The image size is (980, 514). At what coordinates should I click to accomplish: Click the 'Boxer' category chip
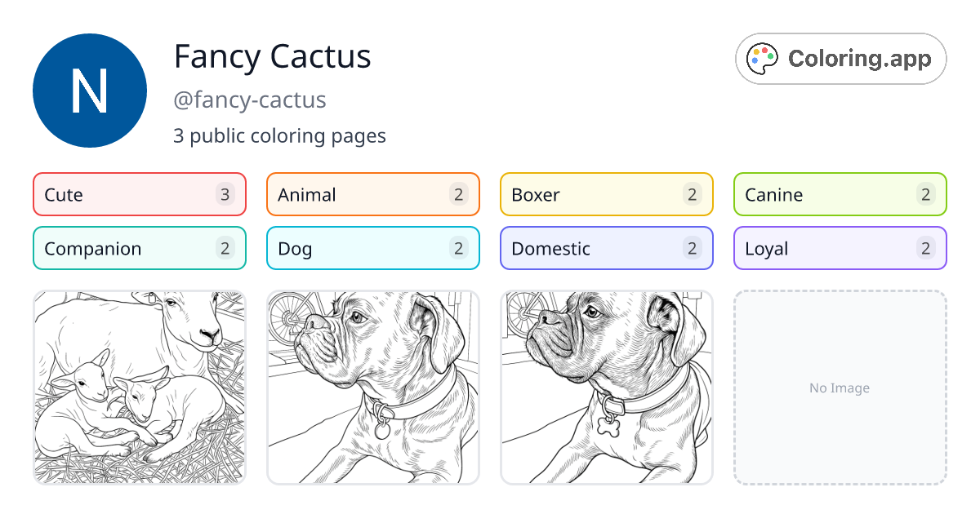click(606, 194)
